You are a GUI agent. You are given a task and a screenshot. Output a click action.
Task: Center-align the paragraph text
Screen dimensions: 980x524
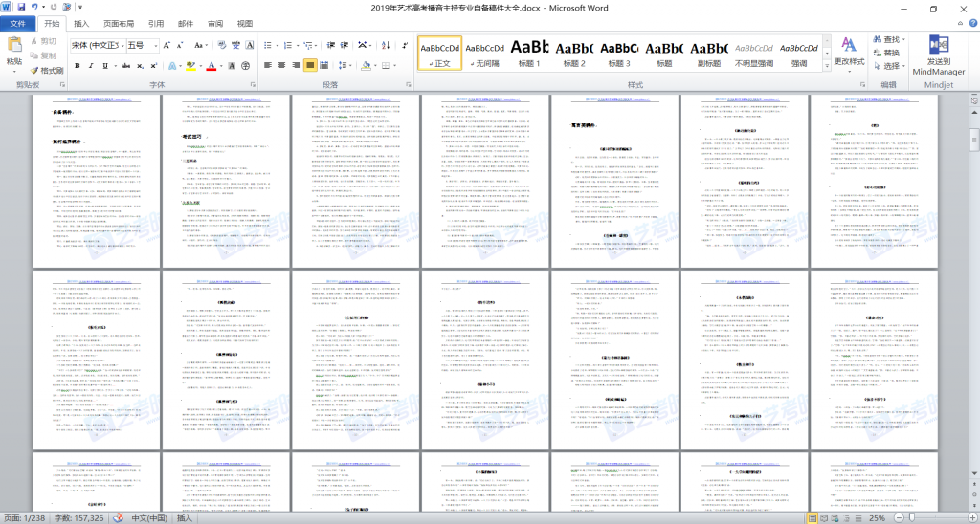[282, 66]
